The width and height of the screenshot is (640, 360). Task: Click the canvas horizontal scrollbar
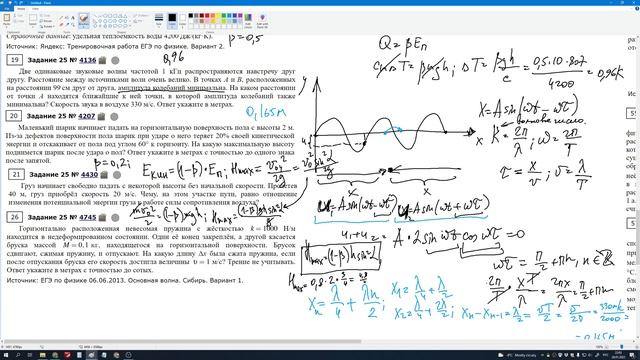[182, 341]
